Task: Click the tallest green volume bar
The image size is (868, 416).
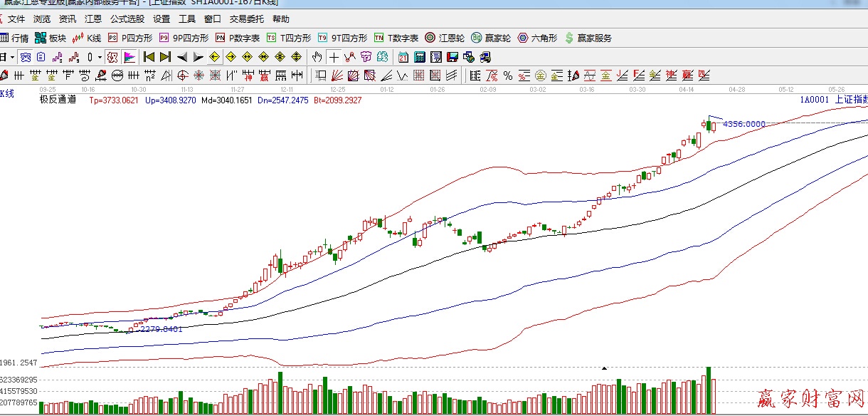Action: coord(708,390)
